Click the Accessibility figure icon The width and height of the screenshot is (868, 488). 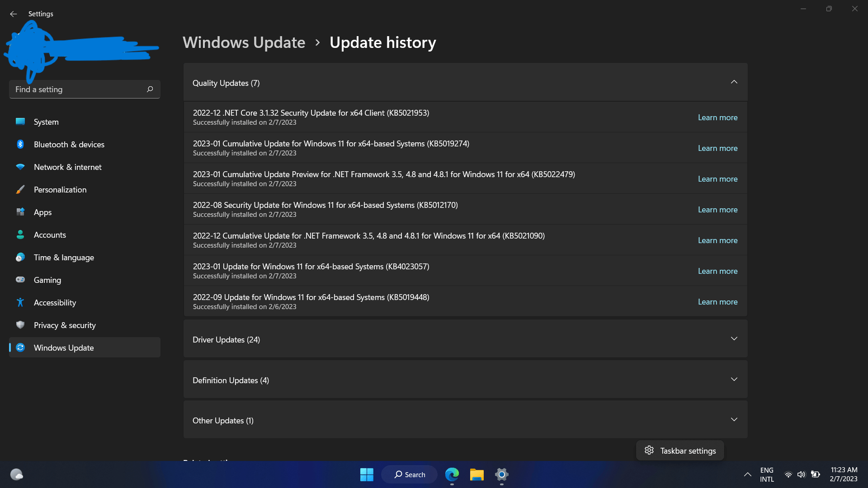[20, 302]
